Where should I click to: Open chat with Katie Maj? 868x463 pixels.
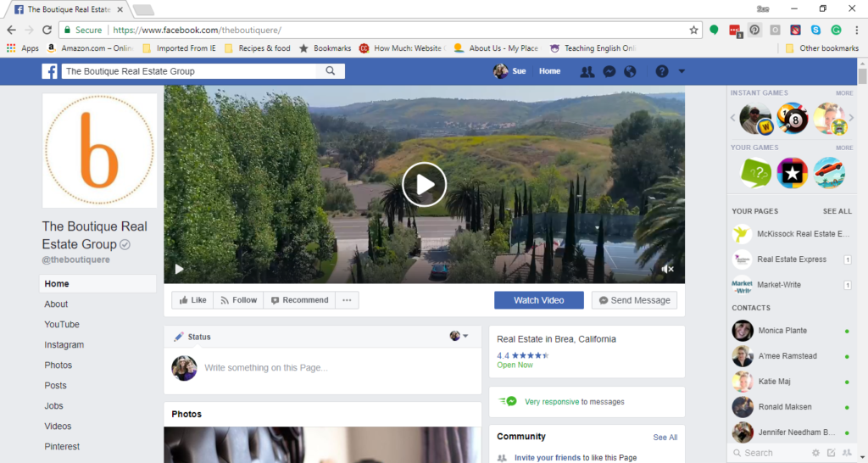(x=792, y=382)
